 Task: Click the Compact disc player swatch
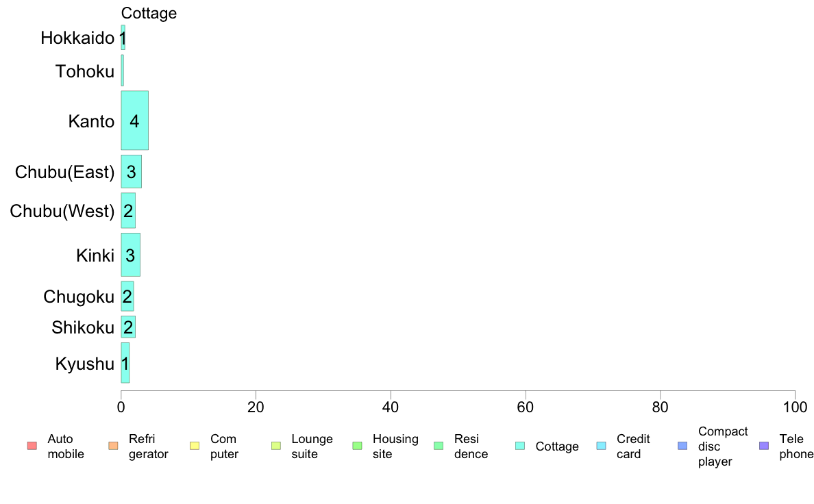[x=682, y=446]
